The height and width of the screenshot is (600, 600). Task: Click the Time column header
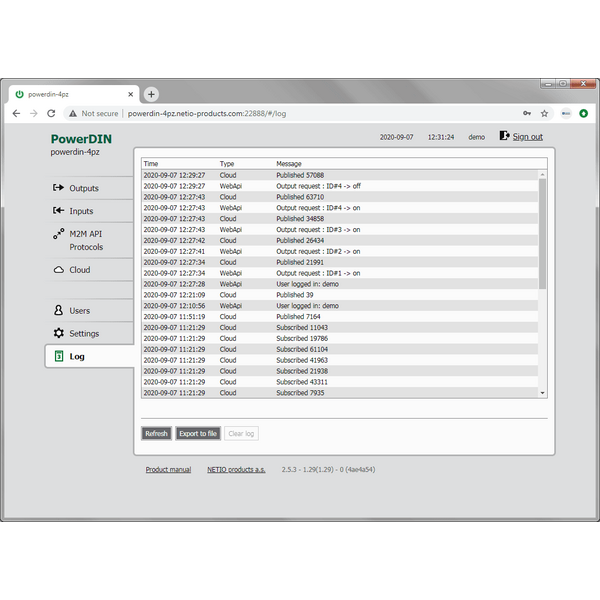[151, 163]
